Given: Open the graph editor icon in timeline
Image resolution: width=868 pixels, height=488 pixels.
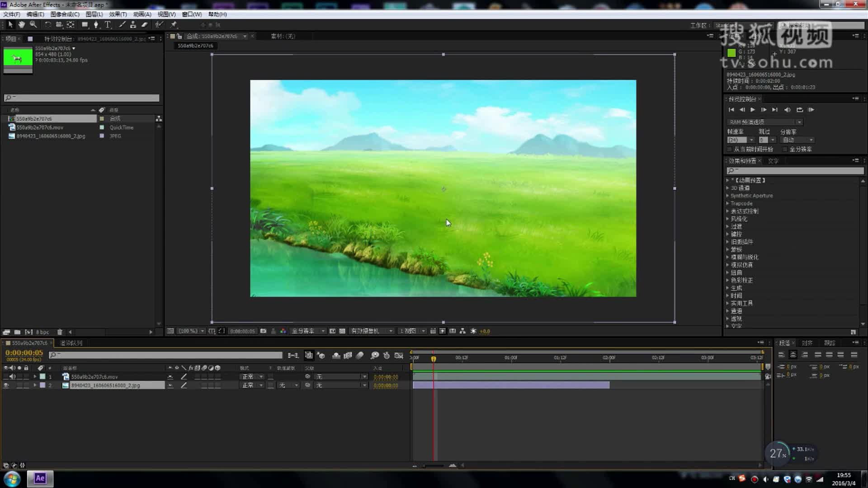Looking at the screenshot, I should (x=399, y=356).
